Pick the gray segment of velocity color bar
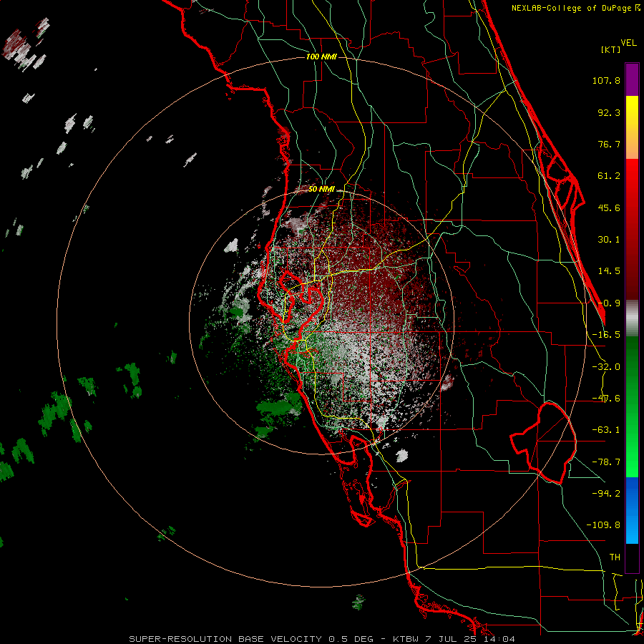The image size is (644, 644). [632, 318]
